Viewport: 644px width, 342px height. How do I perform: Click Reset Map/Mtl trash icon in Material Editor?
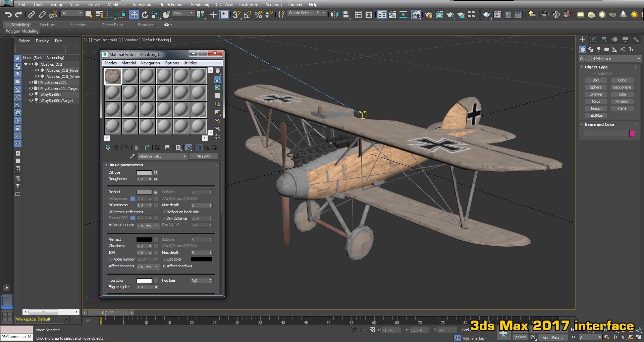click(x=136, y=148)
